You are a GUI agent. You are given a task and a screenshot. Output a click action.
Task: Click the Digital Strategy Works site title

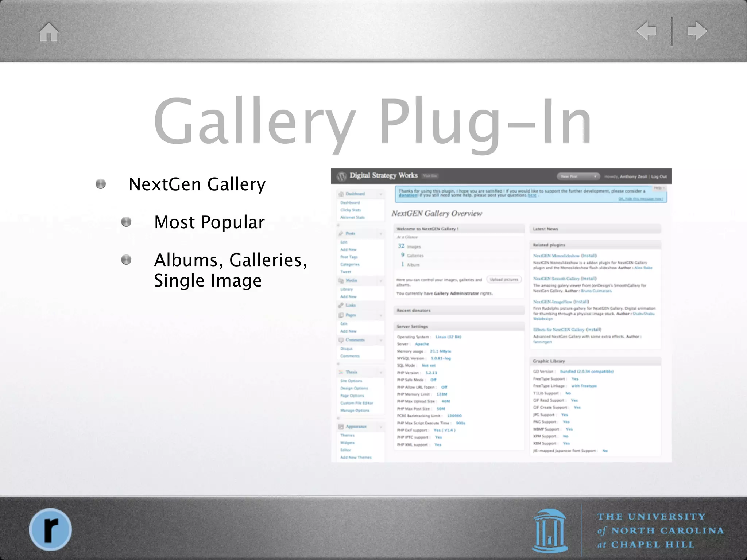tap(383, 175)
